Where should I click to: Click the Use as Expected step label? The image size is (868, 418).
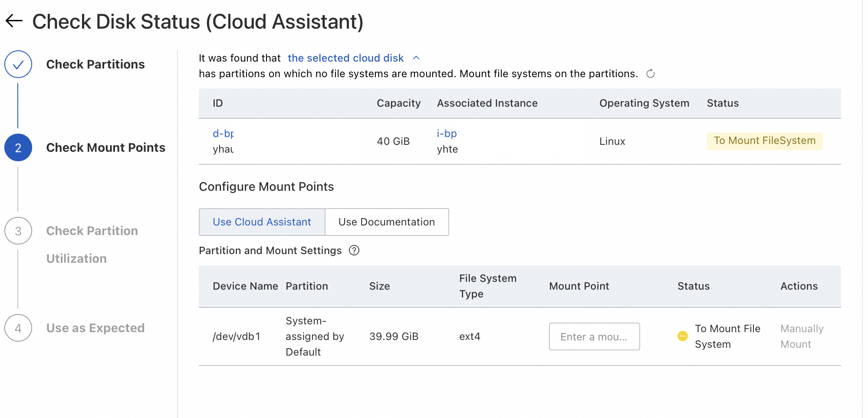click(x=95, y=328)
